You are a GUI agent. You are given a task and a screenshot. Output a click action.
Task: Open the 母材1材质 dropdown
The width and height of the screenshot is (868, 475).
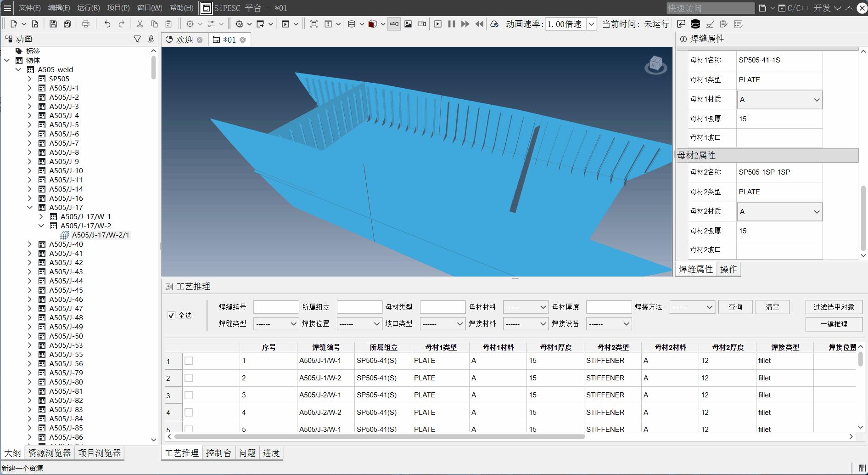779,100
